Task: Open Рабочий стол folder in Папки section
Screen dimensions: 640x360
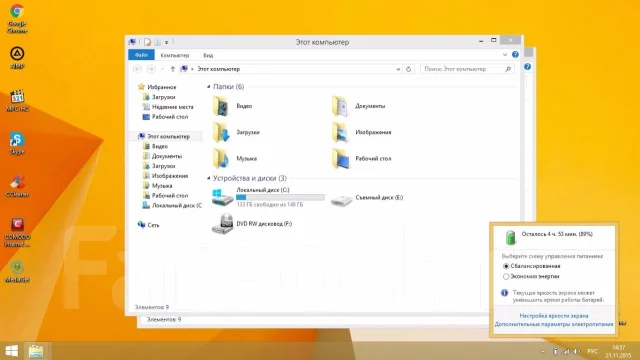Action: pos(362,158)
